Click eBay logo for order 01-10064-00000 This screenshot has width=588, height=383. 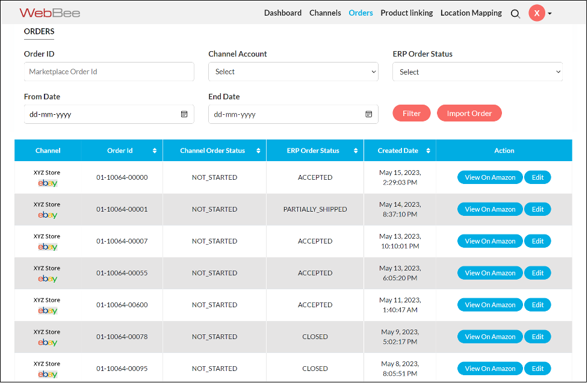point(48,183)
